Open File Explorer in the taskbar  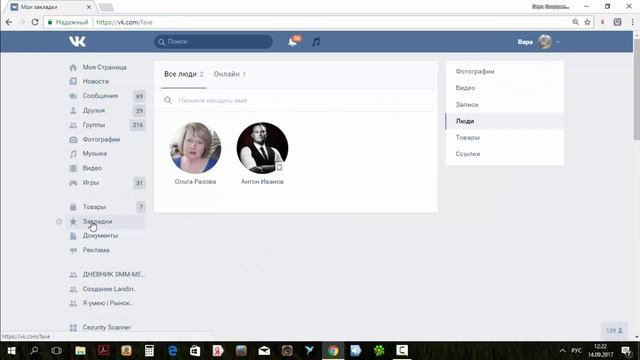80,351
